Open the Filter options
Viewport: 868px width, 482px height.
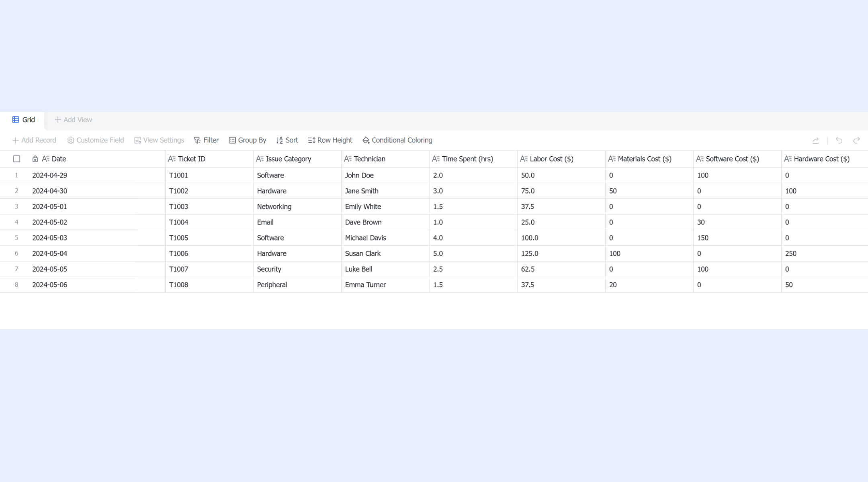[206, 140]
